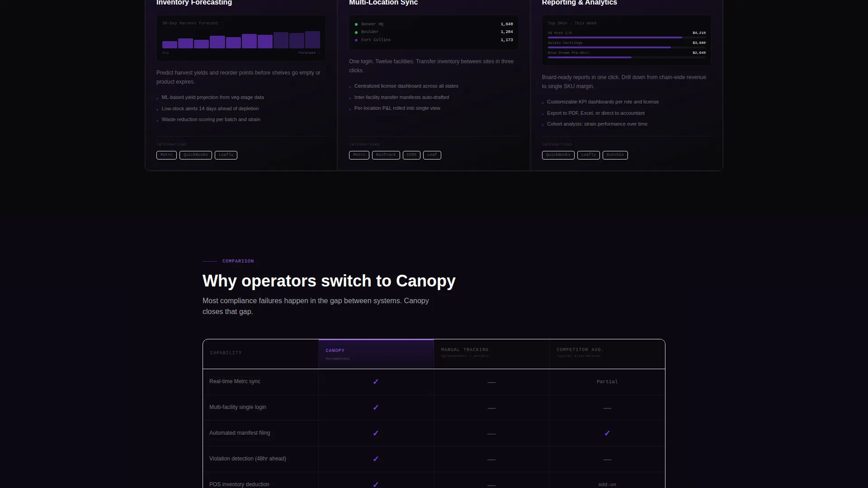Click the '$3,880' Gelato Cartridge value
This screenshot has height=488, width=868.
[699, 43]
